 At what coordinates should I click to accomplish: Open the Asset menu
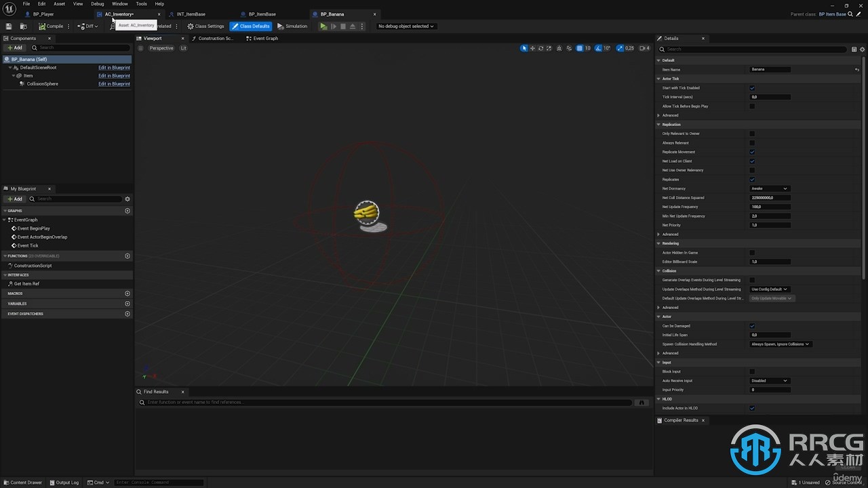60,4
